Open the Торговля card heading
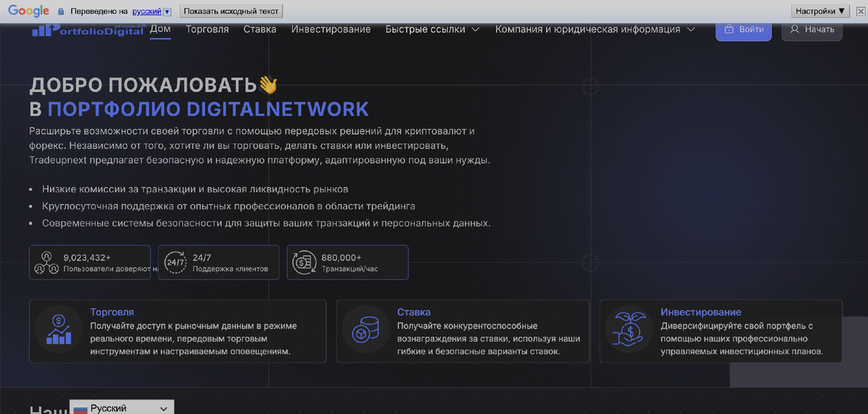Image resolution: width=868 pixels, height=414 pixels. point(112,312)
